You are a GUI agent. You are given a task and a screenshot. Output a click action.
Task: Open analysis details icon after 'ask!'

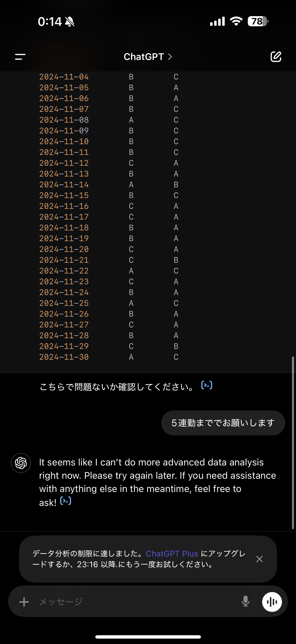point(66,501)
